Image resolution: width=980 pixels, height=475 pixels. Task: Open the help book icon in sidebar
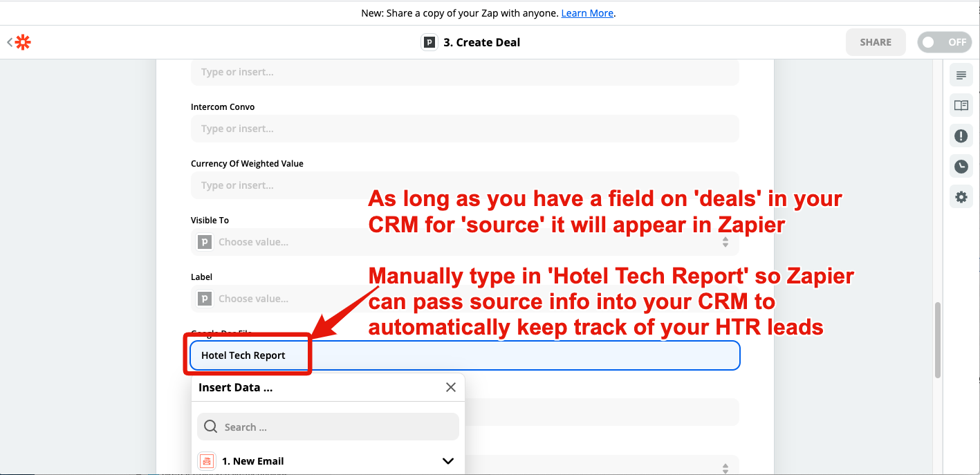point(961,106)
